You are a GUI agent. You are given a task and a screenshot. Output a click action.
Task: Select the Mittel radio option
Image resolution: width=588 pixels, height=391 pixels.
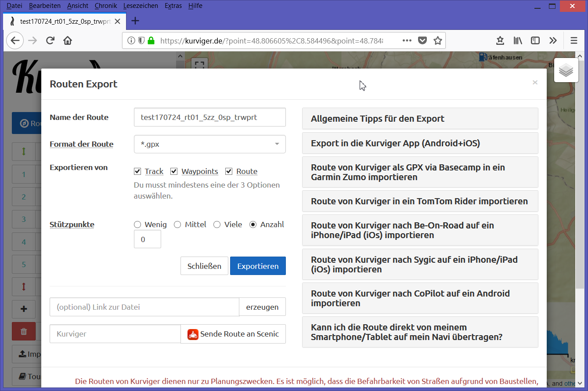click(177, 224)
